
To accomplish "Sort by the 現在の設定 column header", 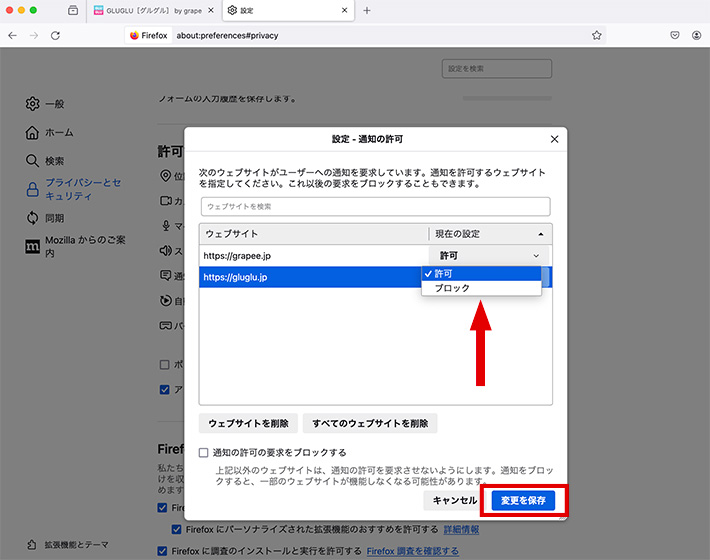I will pos(490,234).
